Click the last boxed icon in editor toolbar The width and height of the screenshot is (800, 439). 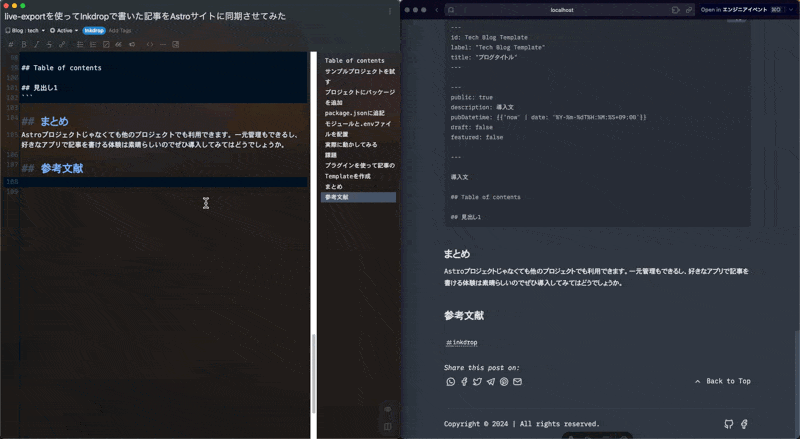point(176,44)
